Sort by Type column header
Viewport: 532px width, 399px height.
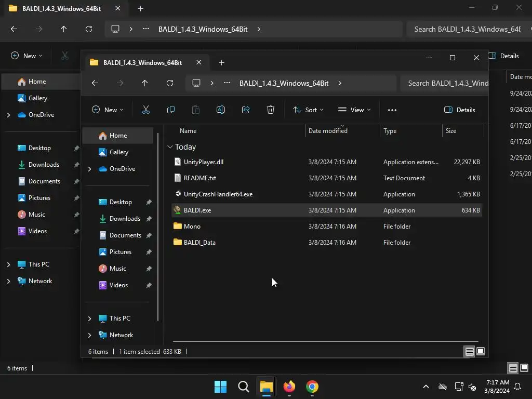point(390,131)
